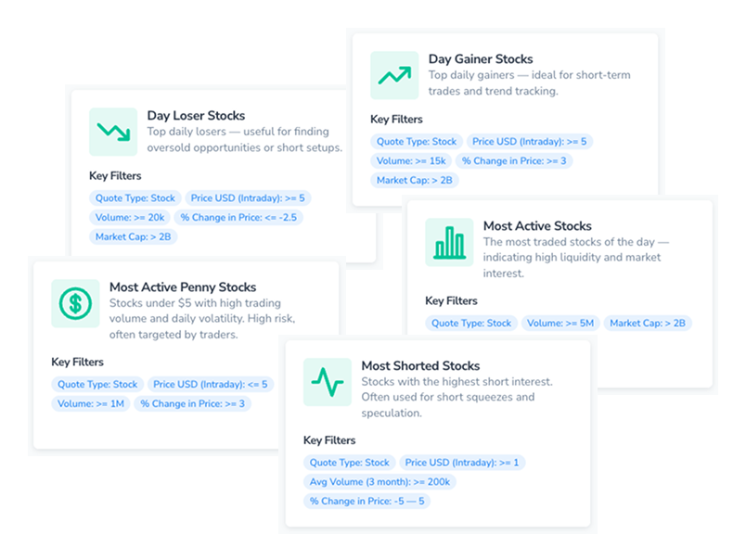Select the '% Change in Price: <= -2.5' chip
The width and height of the screenshot is (746, 560).
(240, 218)
